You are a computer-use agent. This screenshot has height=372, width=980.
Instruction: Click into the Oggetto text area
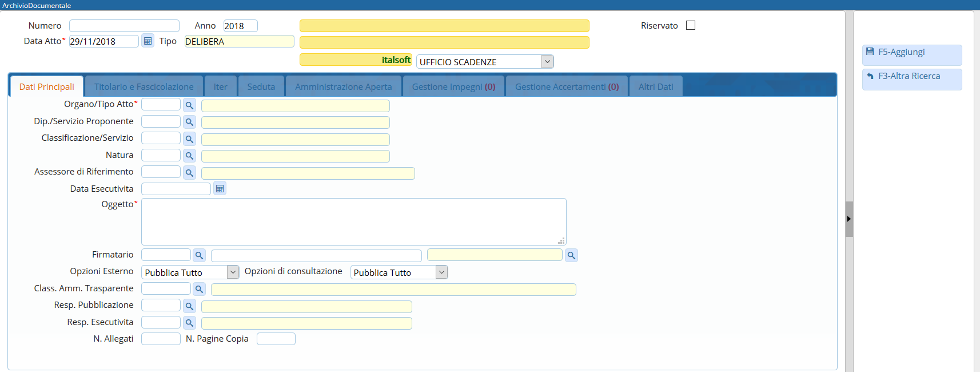click(x=353, y=221)
